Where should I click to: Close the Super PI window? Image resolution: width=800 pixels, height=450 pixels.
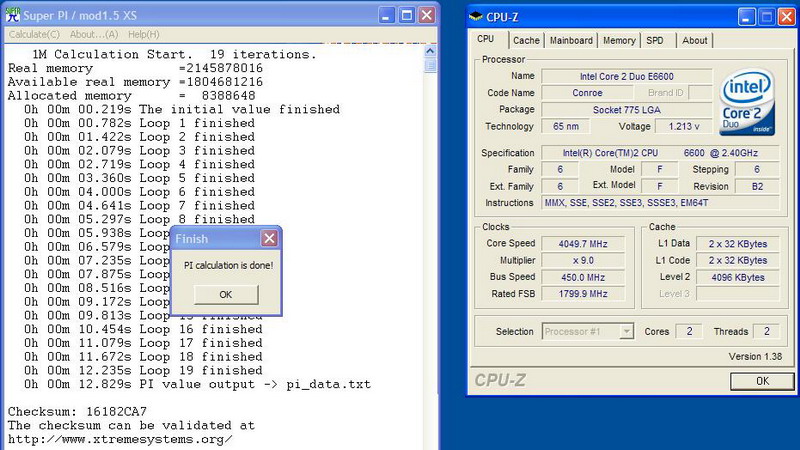click(427, 15)
